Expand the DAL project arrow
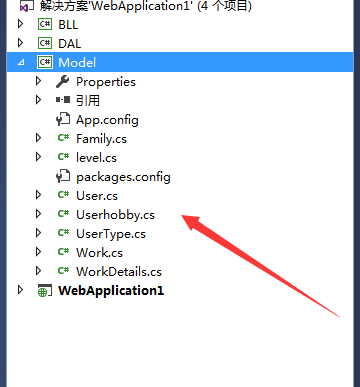Image resolution: width=360 pixels, height=387 pixels. pyautogui.click(x=21, y=43)
